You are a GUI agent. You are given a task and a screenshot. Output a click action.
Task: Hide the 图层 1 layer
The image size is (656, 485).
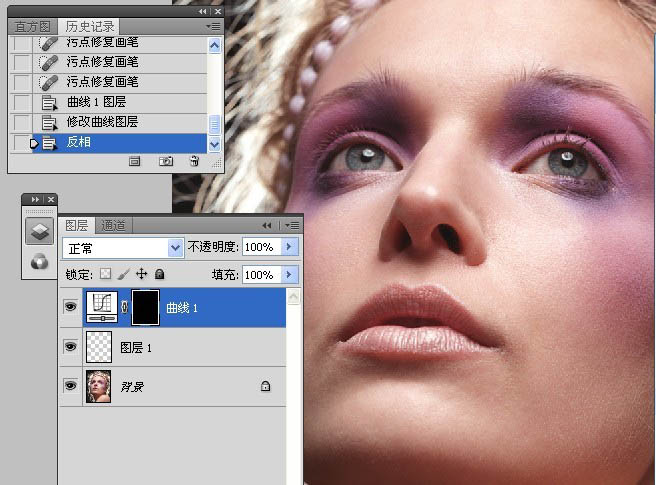point(71,346)
